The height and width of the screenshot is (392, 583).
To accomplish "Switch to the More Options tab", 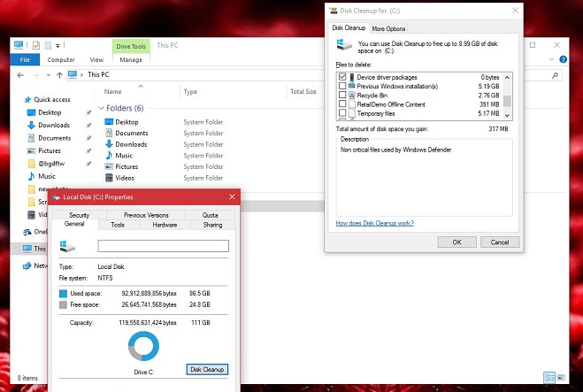I will tap(388, 28).
